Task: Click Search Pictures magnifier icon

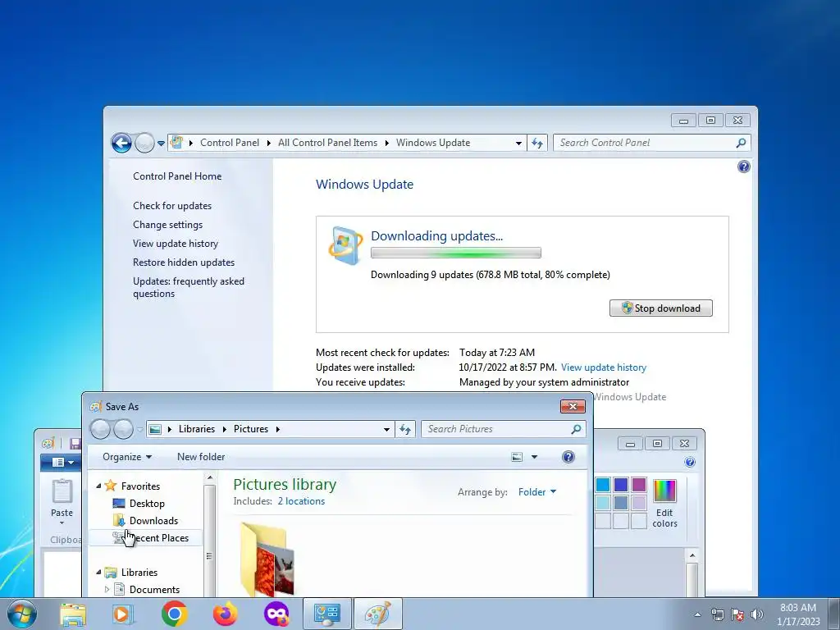Action: [x=576, y=429]
